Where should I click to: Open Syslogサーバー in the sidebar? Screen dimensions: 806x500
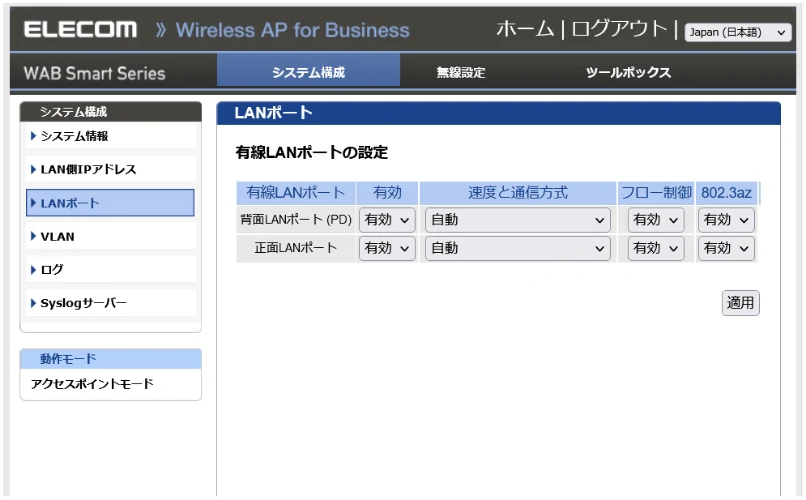[111, 303]
